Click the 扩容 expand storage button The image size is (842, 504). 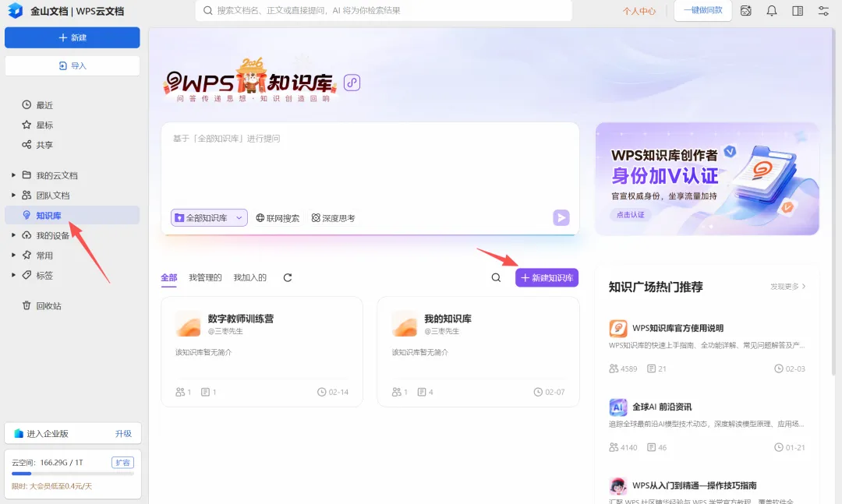coord(123,463)
